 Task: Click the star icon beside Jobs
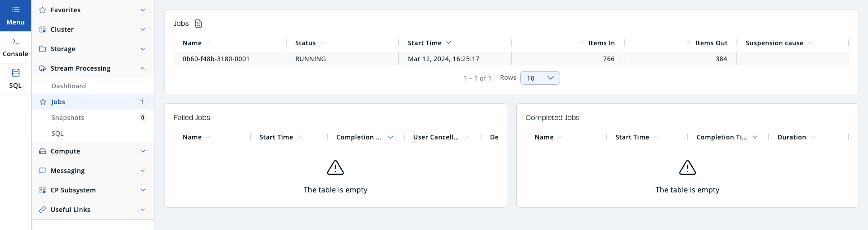(x=43, y=102)
